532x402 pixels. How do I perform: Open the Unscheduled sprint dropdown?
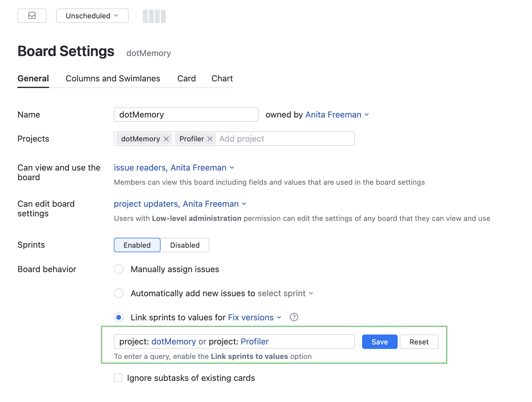(92, 16)
